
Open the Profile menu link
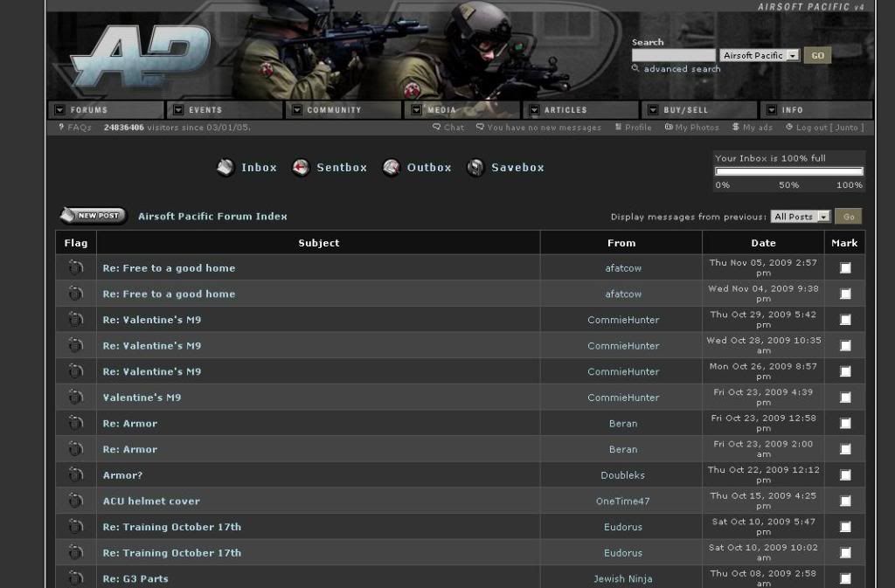(x=638, y=128)
